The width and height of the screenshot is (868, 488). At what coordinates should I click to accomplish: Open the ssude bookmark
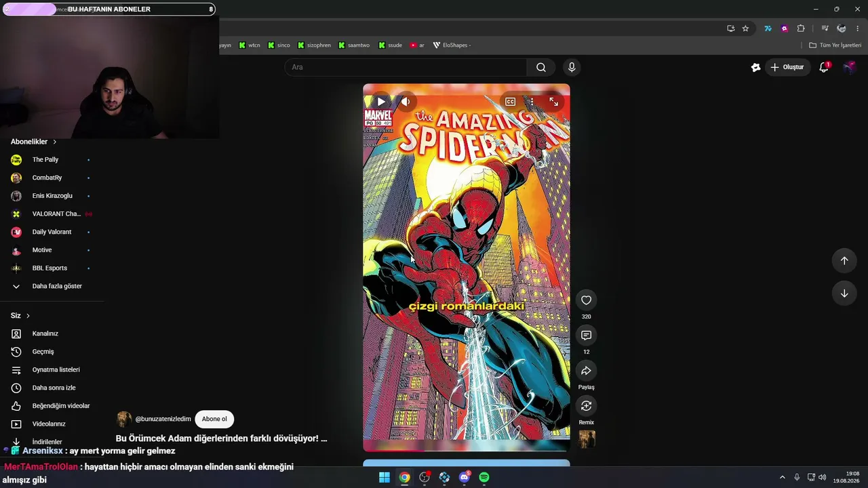point(391,45)
